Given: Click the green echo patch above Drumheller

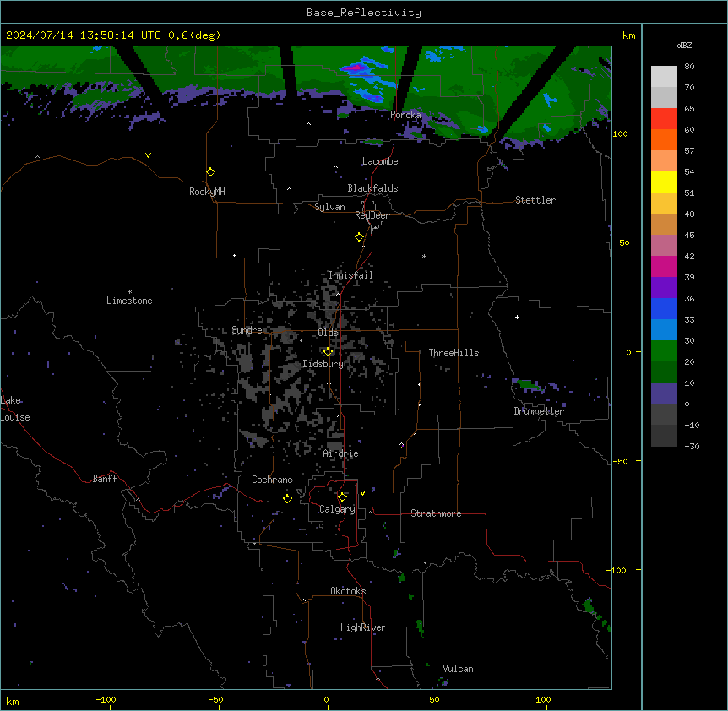Looking at the screenshot, I should pos(528,384).
